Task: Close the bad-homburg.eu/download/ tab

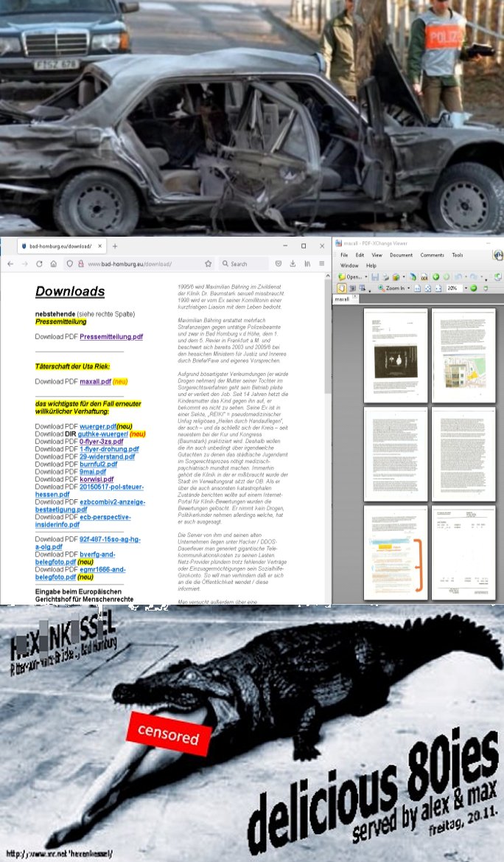Action: point(100,246)
